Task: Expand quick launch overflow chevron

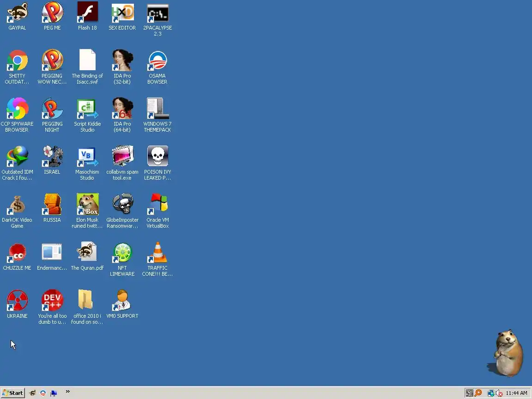Action: (x=67, y=392)
